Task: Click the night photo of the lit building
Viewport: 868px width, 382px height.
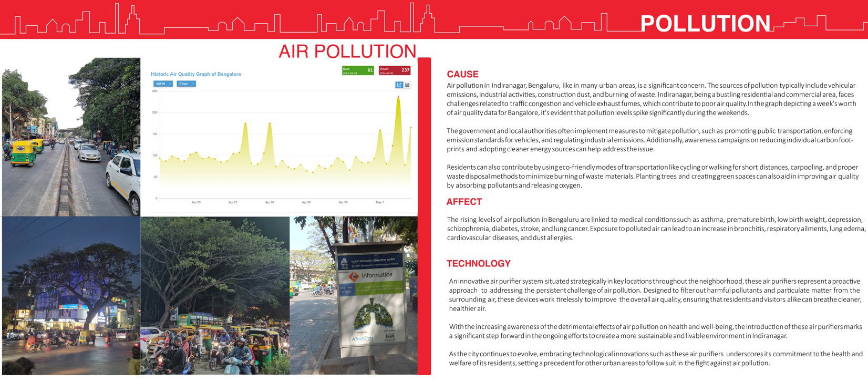Action: point(71,296)
